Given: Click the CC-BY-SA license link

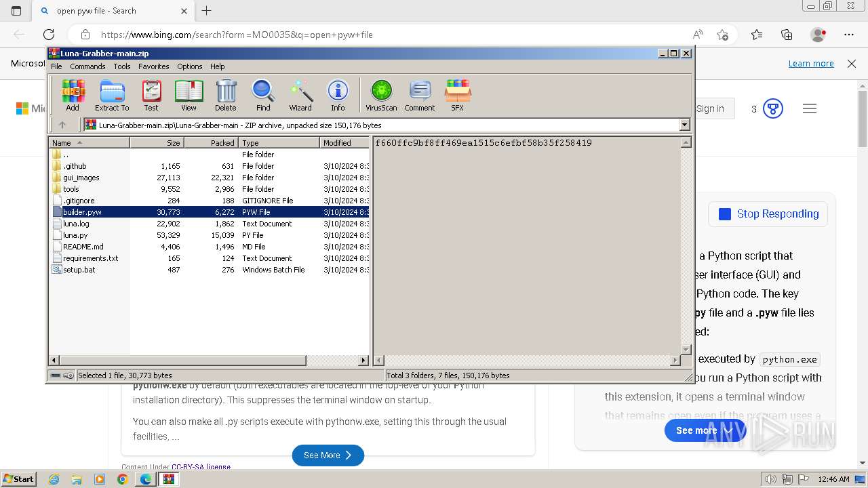Looking at the screenshot, I should tap(201, 467).
